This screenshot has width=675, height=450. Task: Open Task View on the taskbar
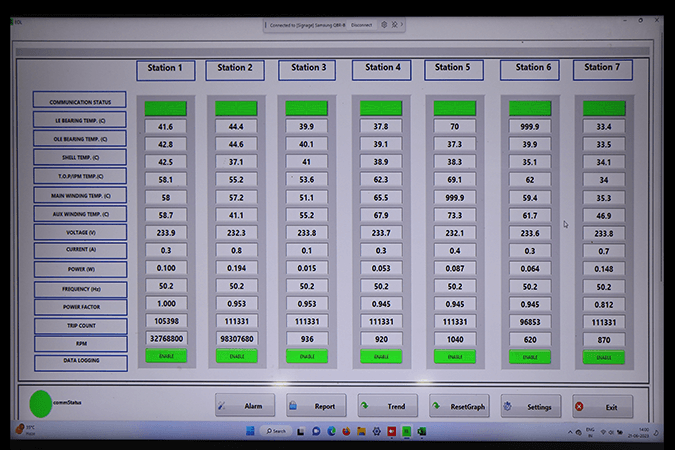tap(301, 431)
